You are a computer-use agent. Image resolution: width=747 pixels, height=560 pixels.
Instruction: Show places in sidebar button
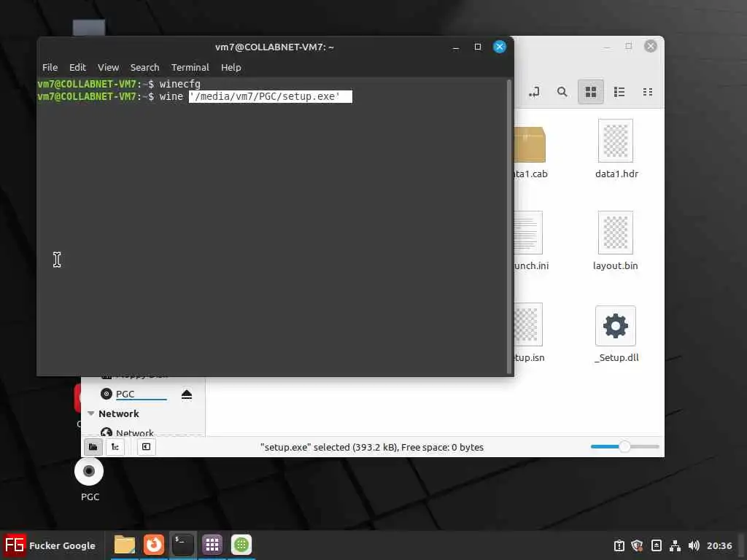pyautogui.click(x=93, y=447)
